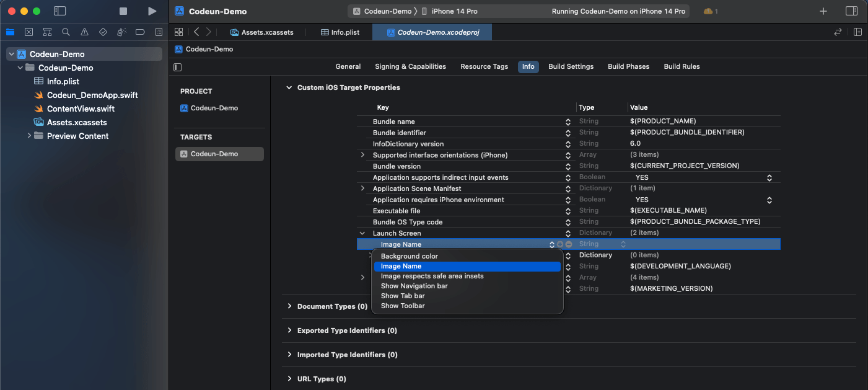Expand the URL Types section
868x390 pixels.
(289, 379)
